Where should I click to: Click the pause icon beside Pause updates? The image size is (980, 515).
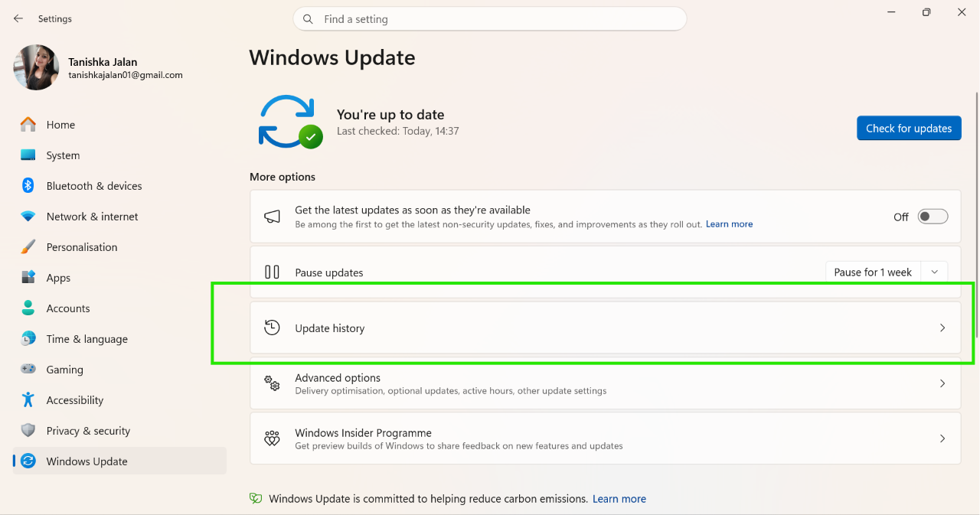[x=272, y=272]
